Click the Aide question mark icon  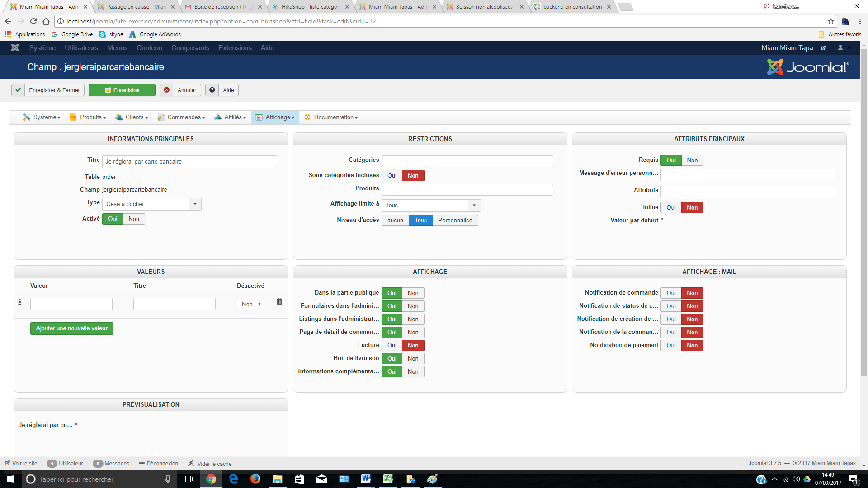pyautogui.click(x=212, y=90)
